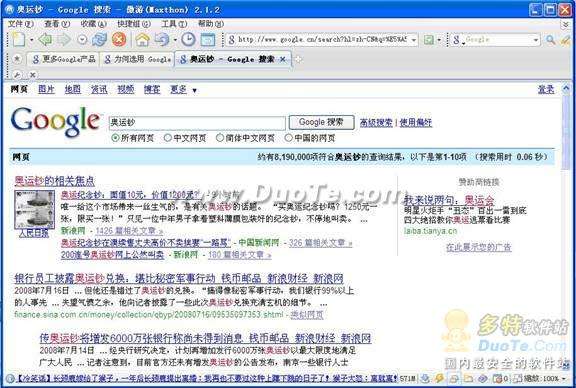Image resolution: width=576 pixels, height=388 pixels.
Task: Open the 奥运钞的相关焦点 heading link
Action: tap(54, 181)
